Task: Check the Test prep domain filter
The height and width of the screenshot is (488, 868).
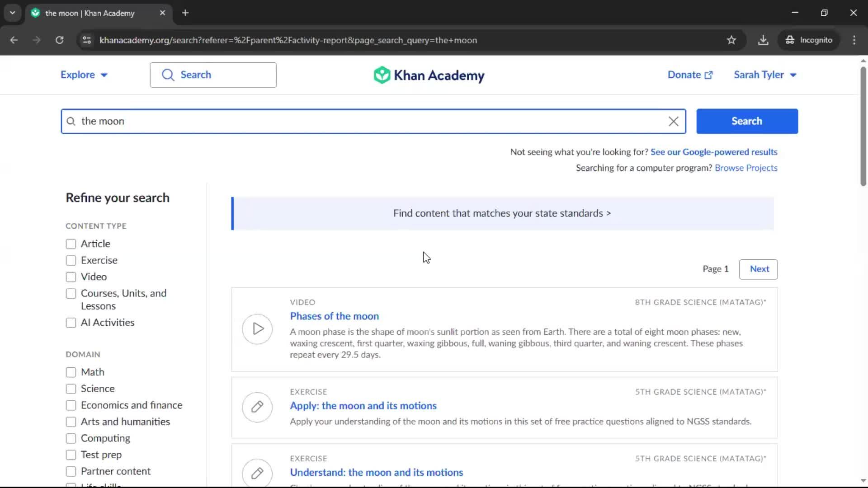Action: tap(71, 455)
